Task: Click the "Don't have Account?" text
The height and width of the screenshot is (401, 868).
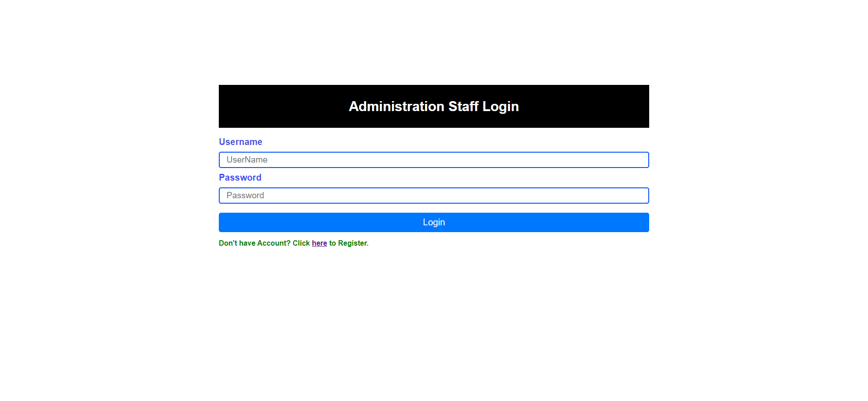Action: point(255,243)
